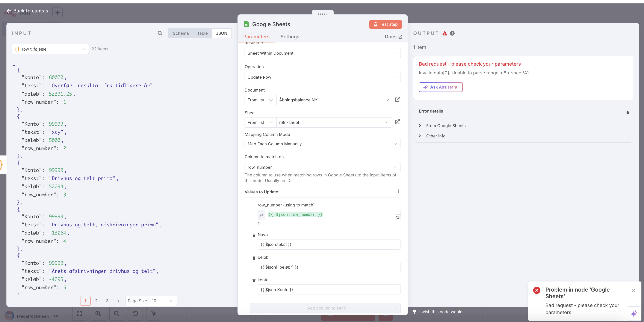Viewport: 644px width, 322px height.
Task: Open the n8n-sheet sheet via its external link icon
Action: [398, 122]
